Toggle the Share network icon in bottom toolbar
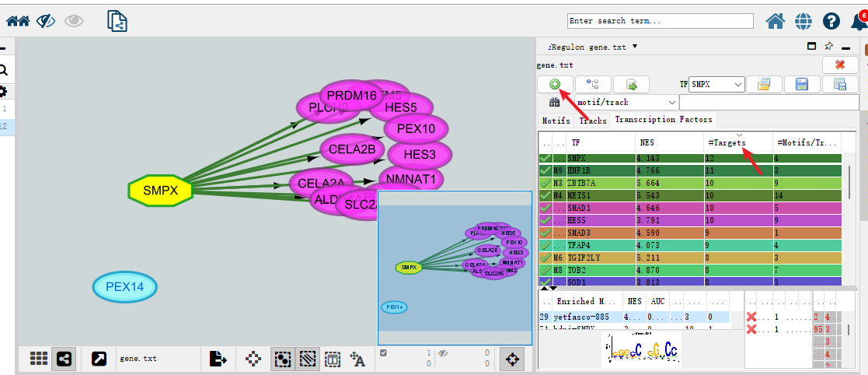The height and width of the screenshot is (375, 868). [x=64, y=359]
